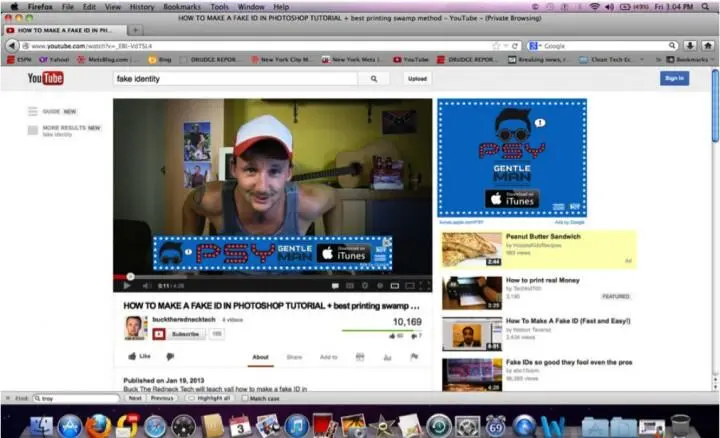Switch player to large theater size

410,286
